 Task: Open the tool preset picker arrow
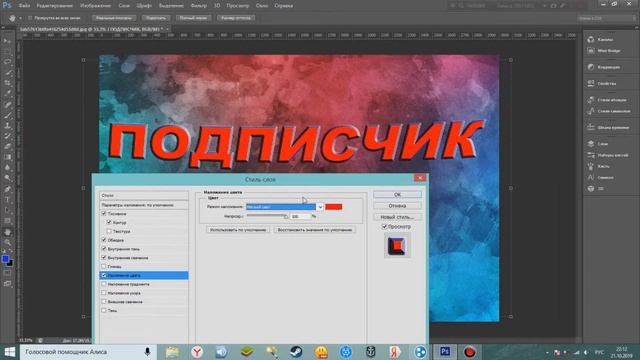[x=20, y=18]
